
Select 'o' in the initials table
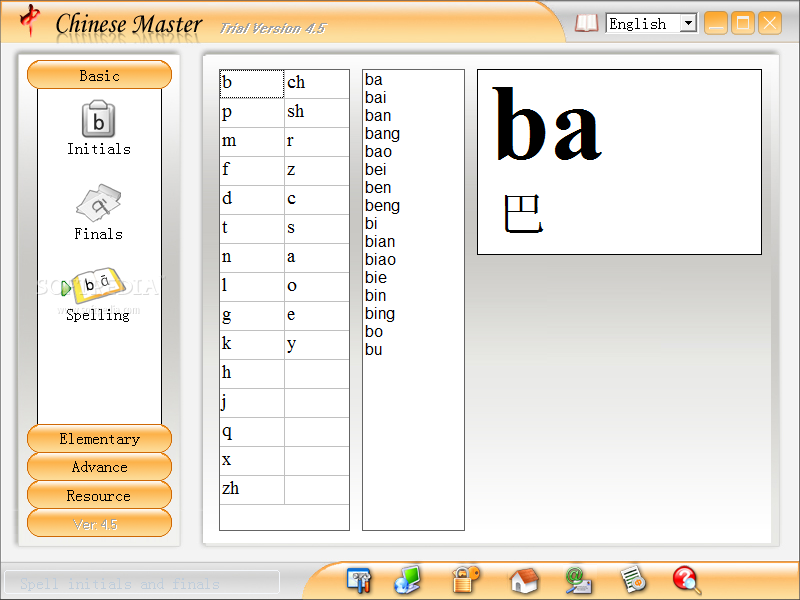(317, 287)
